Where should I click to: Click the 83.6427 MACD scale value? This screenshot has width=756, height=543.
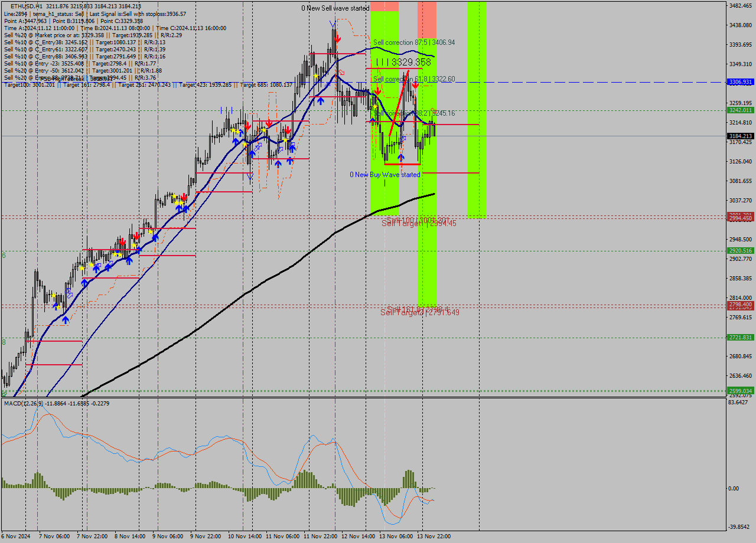click(x=739, y=403)
